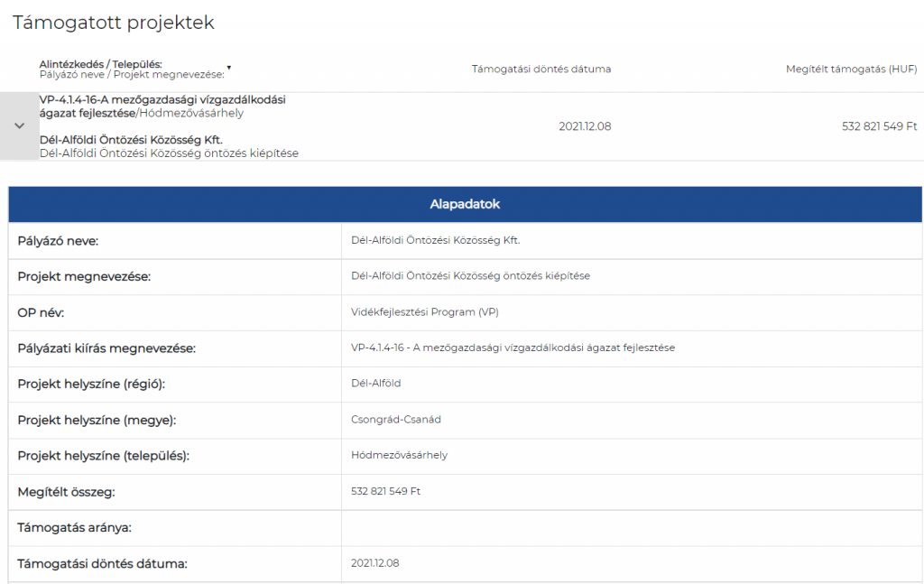The width and height of the screenshot is (924, 584).
Task: Click the Pályázati kiírás megnevezése value text
Action: (x=513, y=348)
